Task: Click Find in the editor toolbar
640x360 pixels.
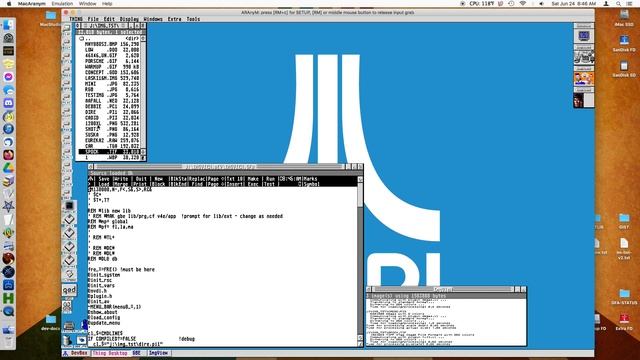Action: [x=198, y=184]
